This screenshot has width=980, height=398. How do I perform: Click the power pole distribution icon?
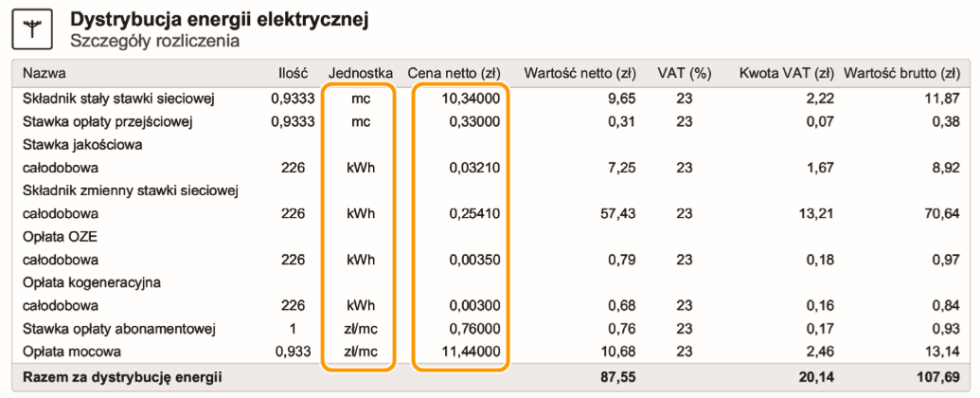click(32, 29)
